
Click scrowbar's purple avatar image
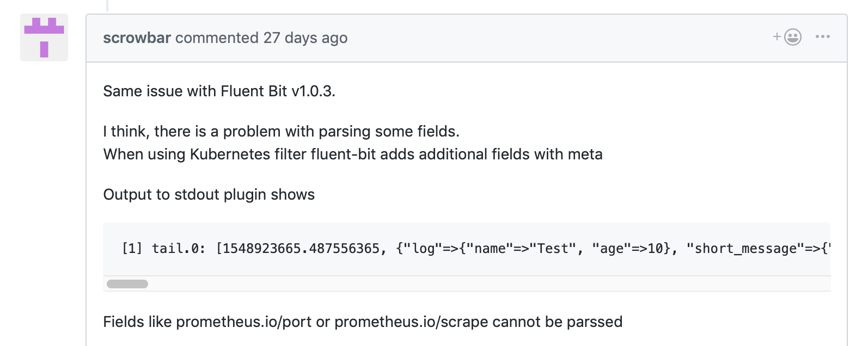[x=44, y=38]
